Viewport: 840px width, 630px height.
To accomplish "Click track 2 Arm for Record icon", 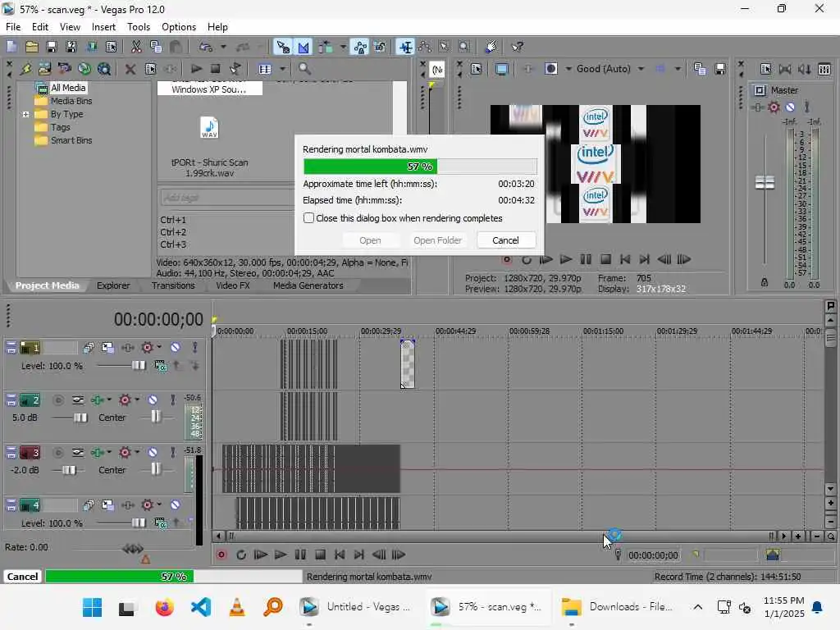I will pos(58,400).
